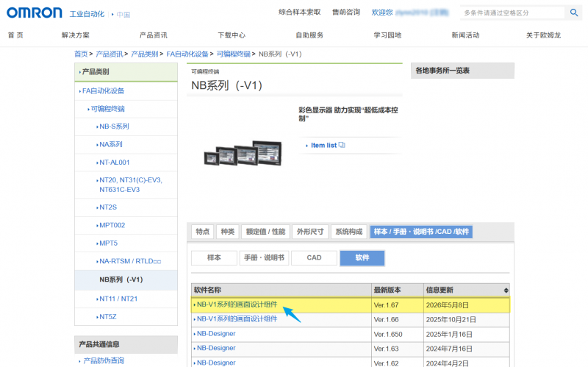Open NB-Designer Ver.1.62 download link

coord(216,363)
